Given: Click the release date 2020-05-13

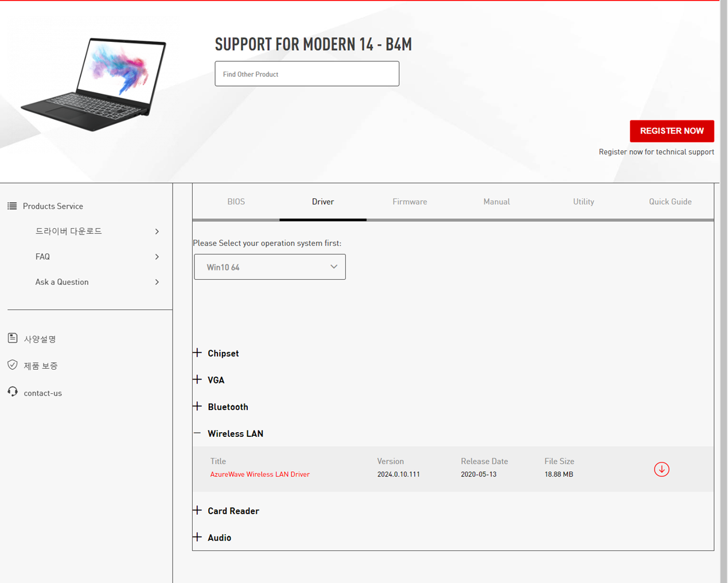Looking at the screenshot, I should [x=478, y=475].
